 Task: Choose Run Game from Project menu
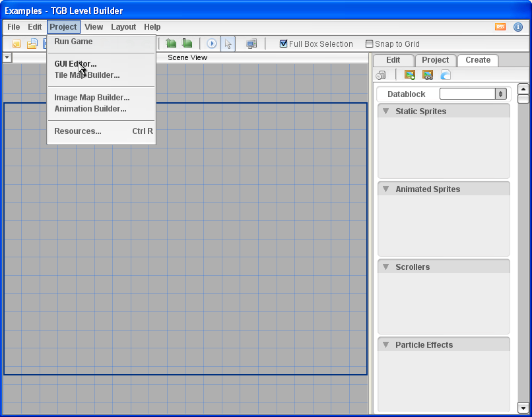coord(101,42)
